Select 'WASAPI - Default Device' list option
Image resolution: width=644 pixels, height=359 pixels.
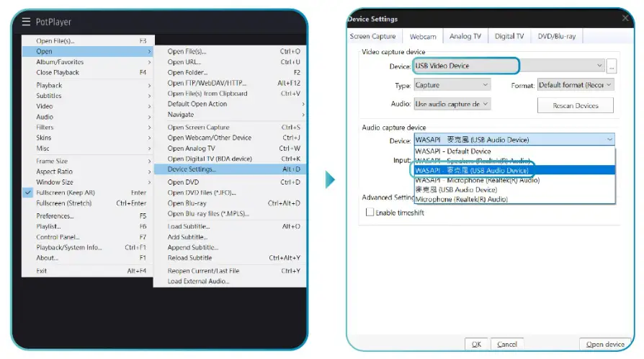point(514,151)
